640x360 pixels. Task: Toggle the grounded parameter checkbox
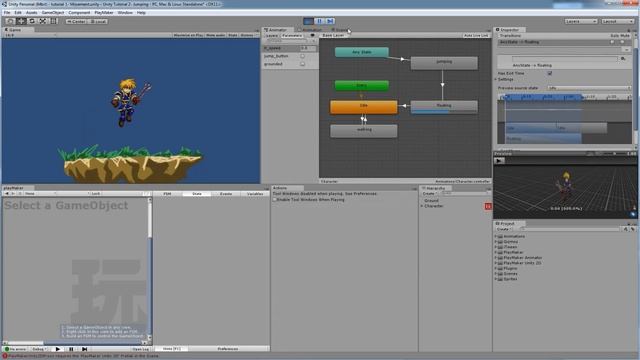point(302,64)
